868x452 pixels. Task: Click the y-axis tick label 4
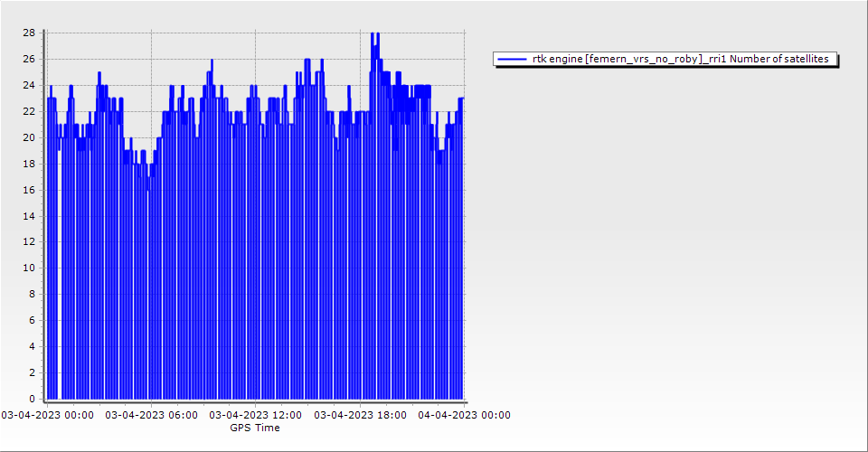click(x=32, y=346)
